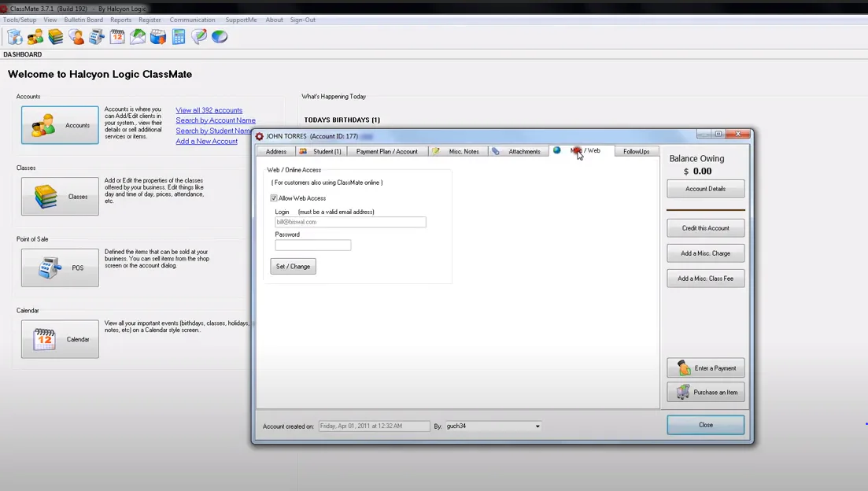Screen dimensions: 868x491
Task: Open the Calendar toolbar icon
Action: tap(116, 36)
